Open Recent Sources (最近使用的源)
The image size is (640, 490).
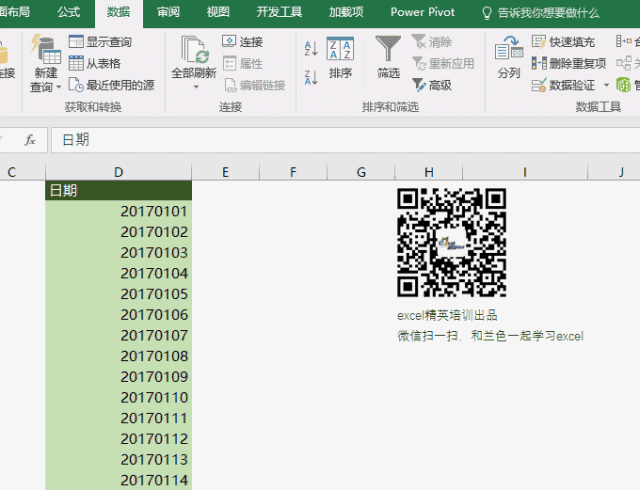[111, 85]
